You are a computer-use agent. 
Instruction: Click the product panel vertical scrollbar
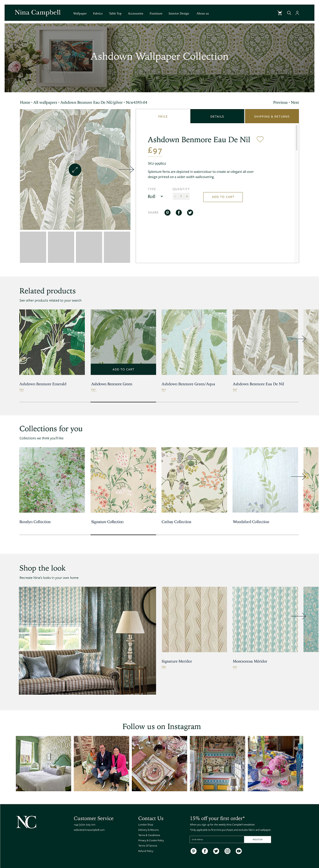coord(296,138)
